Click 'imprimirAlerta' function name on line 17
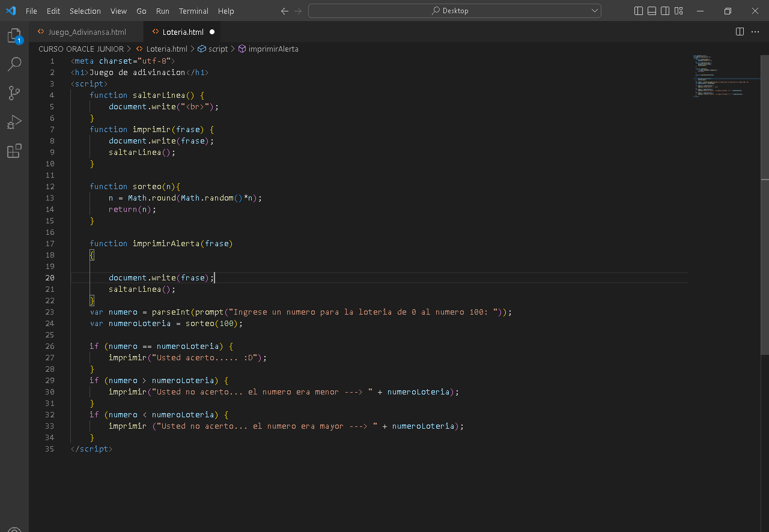 (166, 243)
